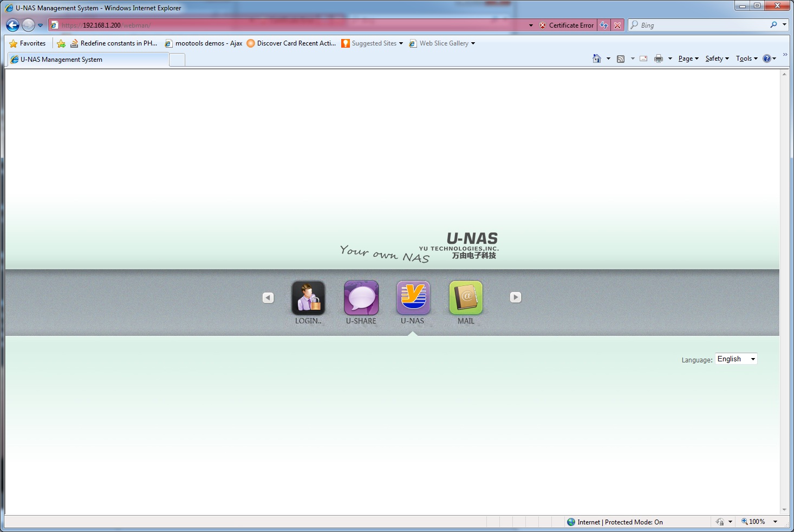The image size is (794, 532).
Task: Open the MAIL address book icon
Action: coord(466,297)
